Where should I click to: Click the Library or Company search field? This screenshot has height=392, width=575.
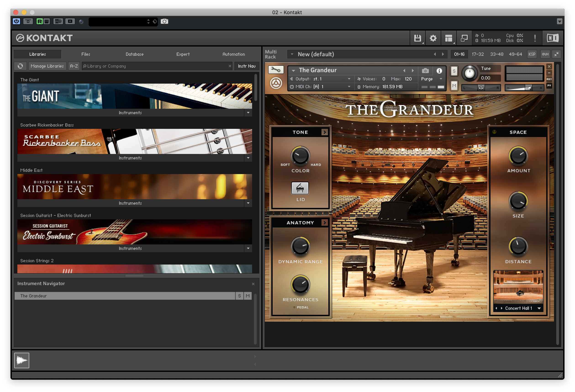click(157, 66)
